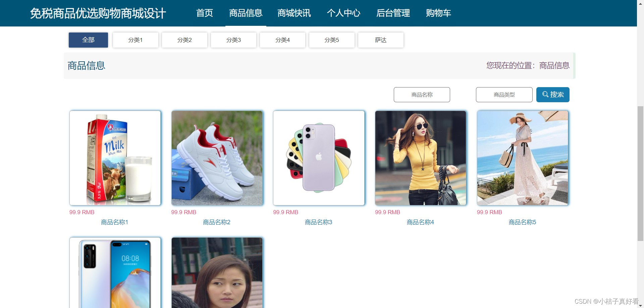
Task: Filter products by 分类5
Action: (x=332, y=40)
